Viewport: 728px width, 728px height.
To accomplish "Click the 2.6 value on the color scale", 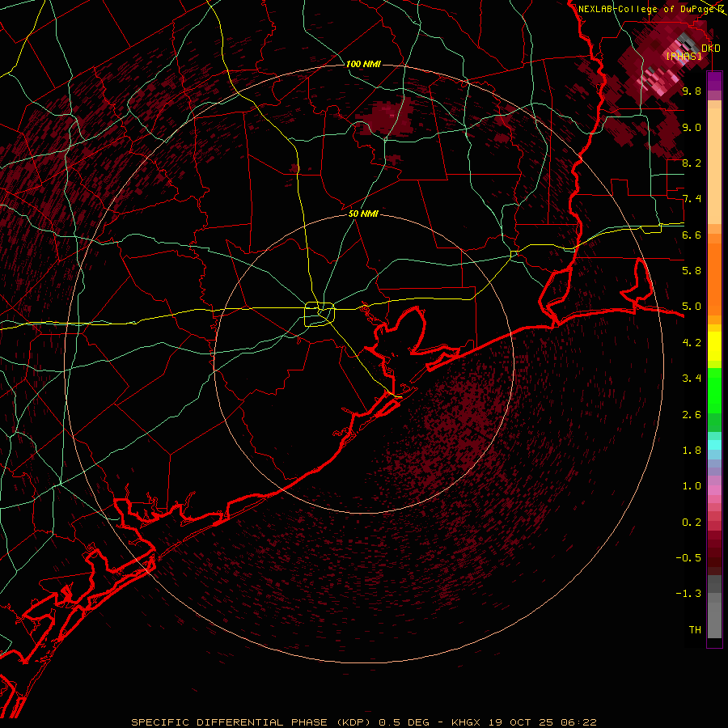I will [692, 415].
